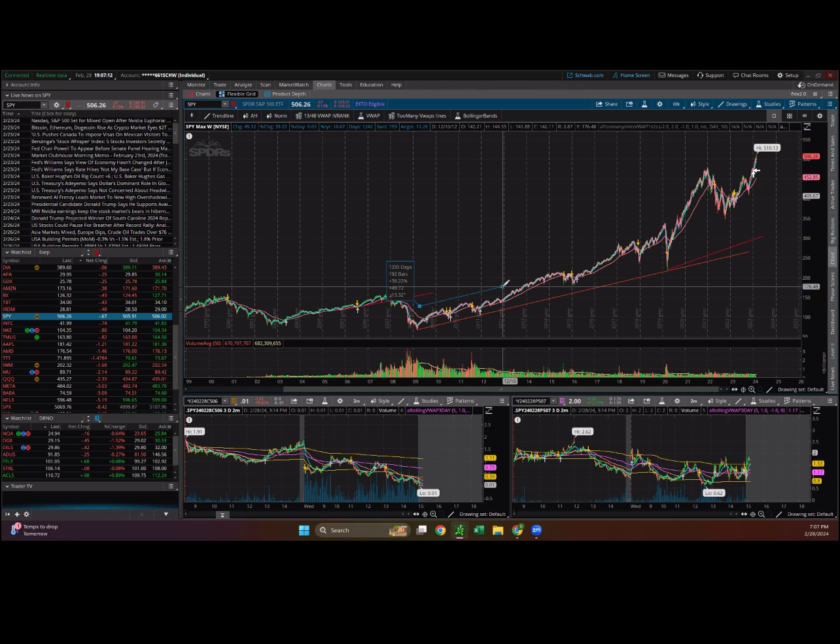
Task: Toggle the VWAP study set
Action: (x=369, y=116)
